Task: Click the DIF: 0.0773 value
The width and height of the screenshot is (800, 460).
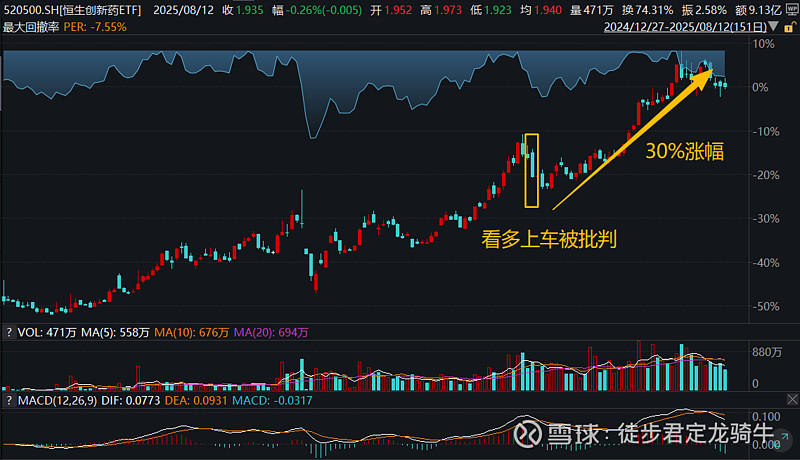Action: (131, 400)
